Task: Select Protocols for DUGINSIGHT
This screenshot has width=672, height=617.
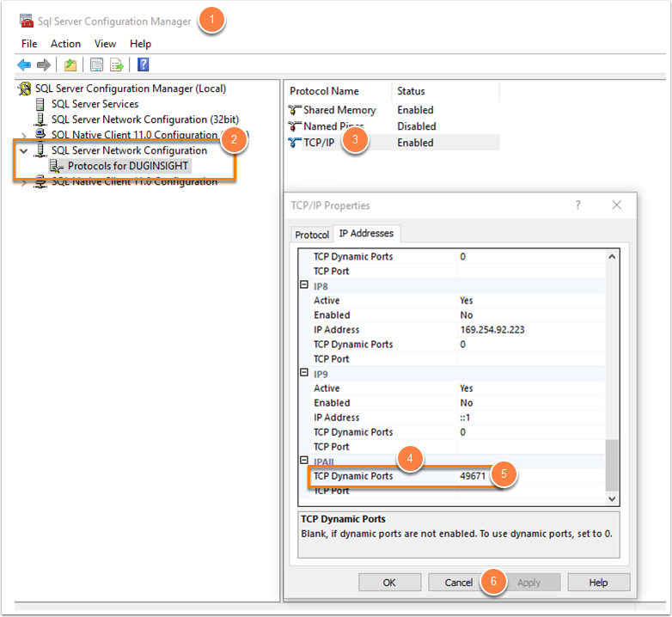Action: [x=128, y=166]
